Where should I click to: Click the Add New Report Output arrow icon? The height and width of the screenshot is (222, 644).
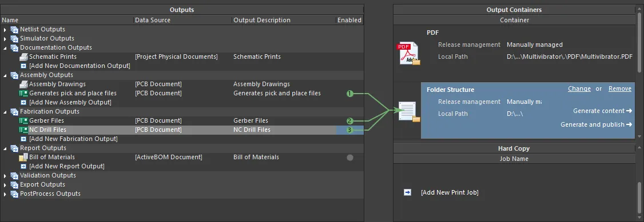pos(23,166)
